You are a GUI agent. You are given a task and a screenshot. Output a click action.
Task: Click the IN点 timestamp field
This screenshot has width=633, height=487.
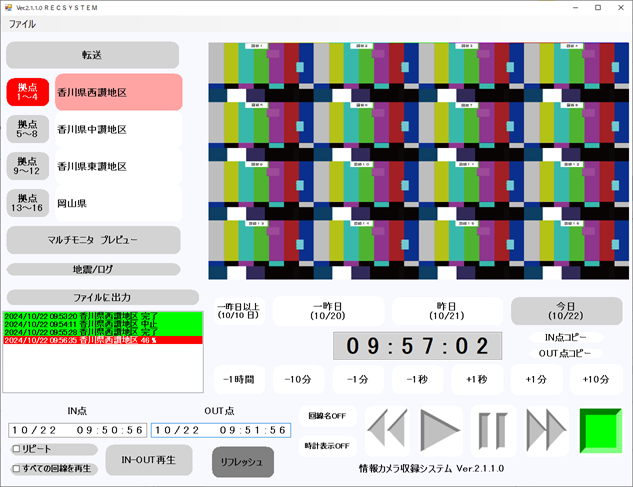point(76,430)
